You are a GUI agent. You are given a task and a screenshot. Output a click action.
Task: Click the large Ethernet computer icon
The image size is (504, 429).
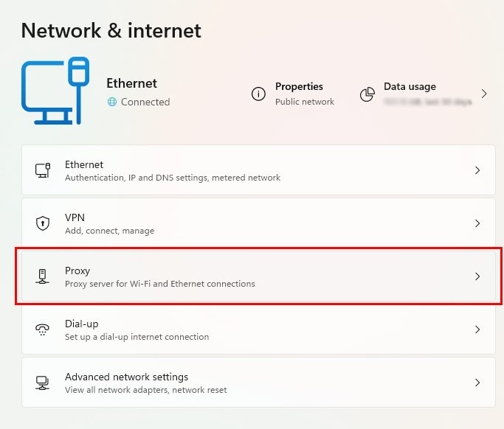(55, 91)
